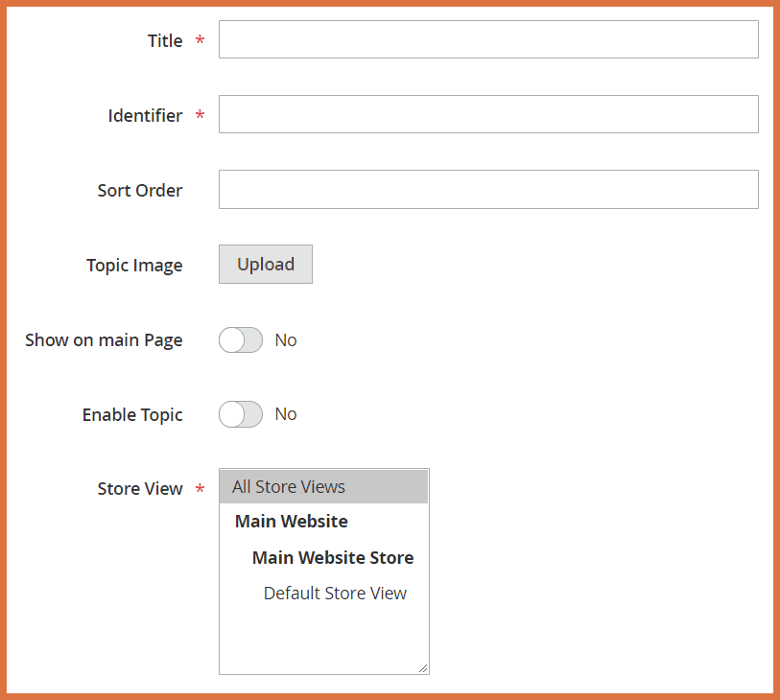The height and width of the screenshot is (700, 780).
Task: Click the Identifier field label
Action: coord(145,115)
